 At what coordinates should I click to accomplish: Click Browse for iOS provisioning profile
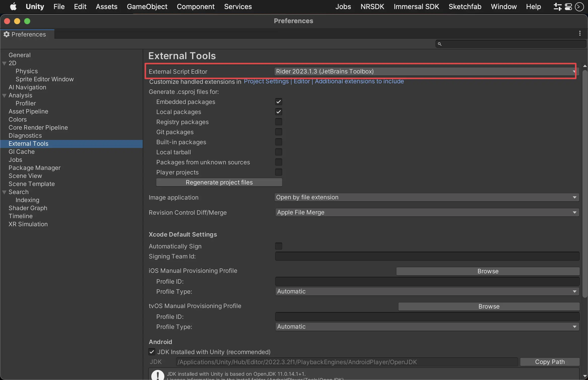pyautogui.click(x=488, y=271)
